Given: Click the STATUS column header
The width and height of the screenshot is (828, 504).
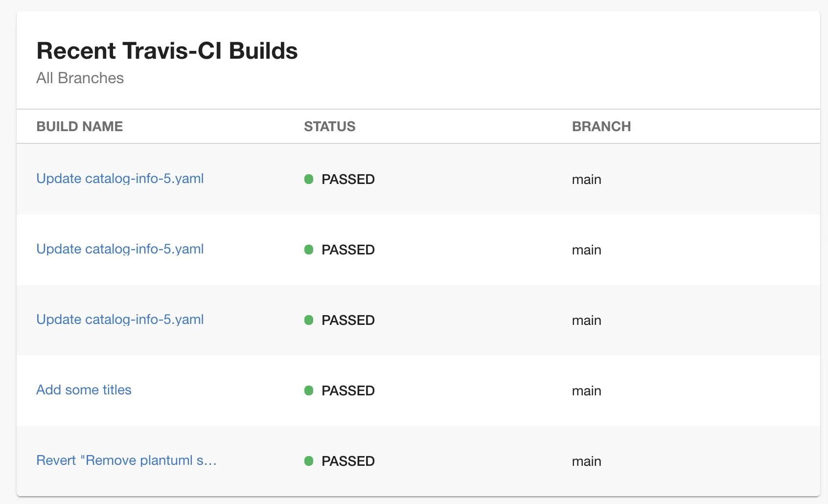Looking at the screenshot, I should (x=329, y=126).
